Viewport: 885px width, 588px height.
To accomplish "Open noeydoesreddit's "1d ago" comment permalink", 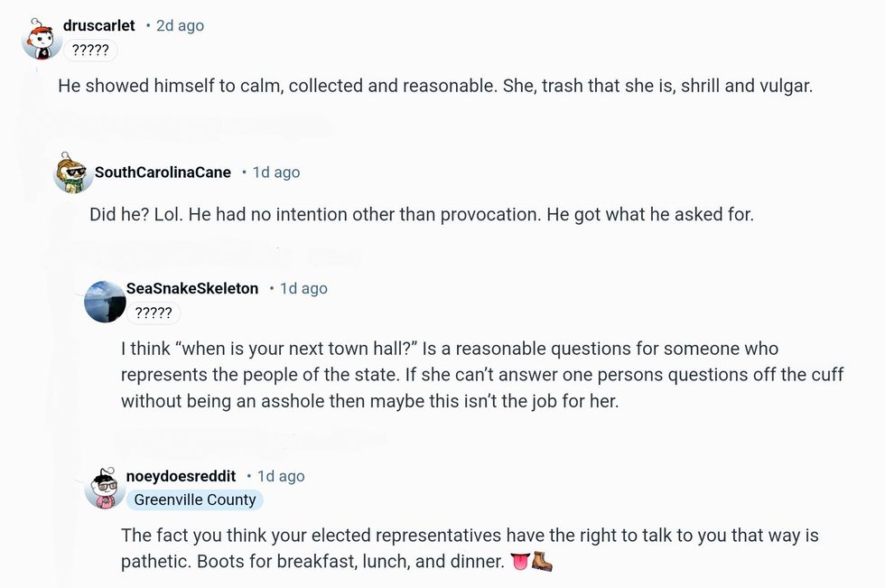I will point(281,476).
